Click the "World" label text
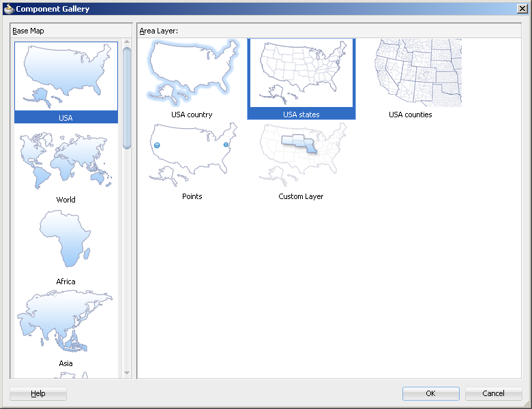Viewport: 532px width, 409px height. 66,200
